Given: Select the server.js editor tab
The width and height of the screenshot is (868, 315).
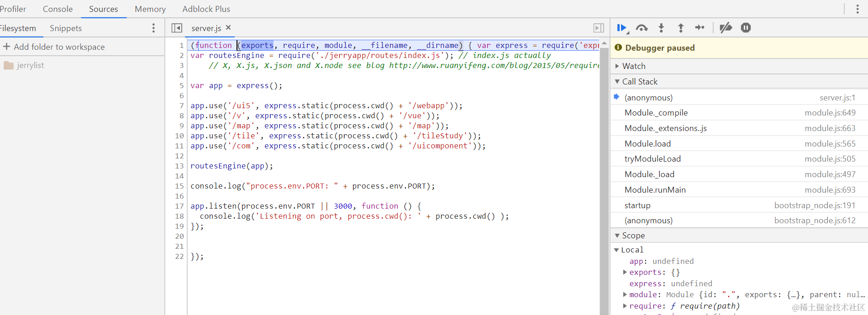Looking at the screenshot, I should [x=206, y=28].
